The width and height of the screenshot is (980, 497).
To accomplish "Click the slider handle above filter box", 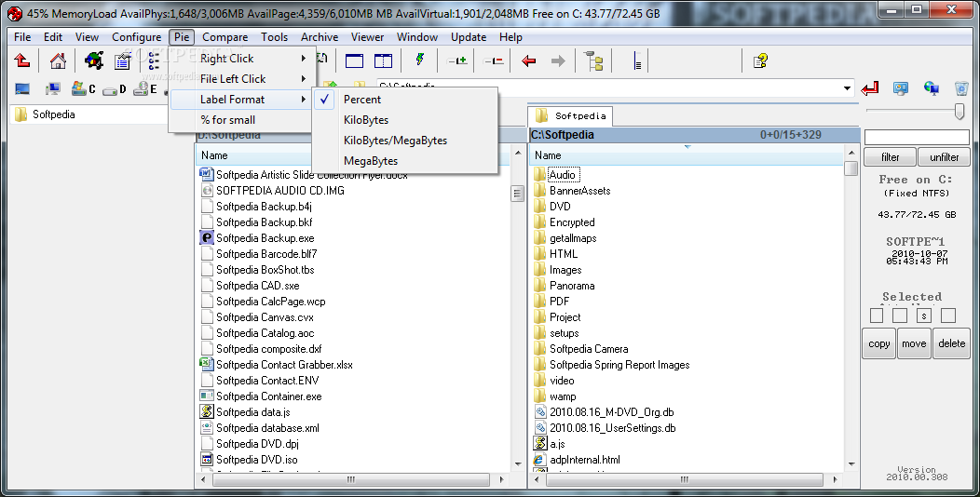I will 960,111.
